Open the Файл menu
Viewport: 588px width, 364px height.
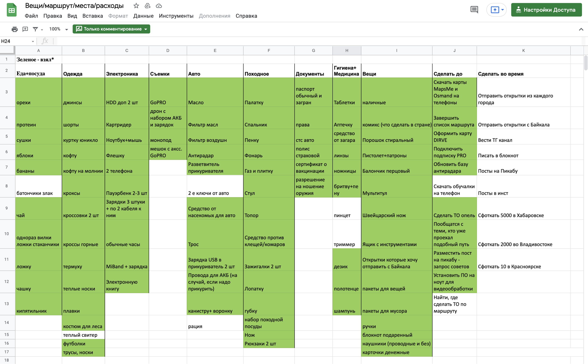(31, 16)
